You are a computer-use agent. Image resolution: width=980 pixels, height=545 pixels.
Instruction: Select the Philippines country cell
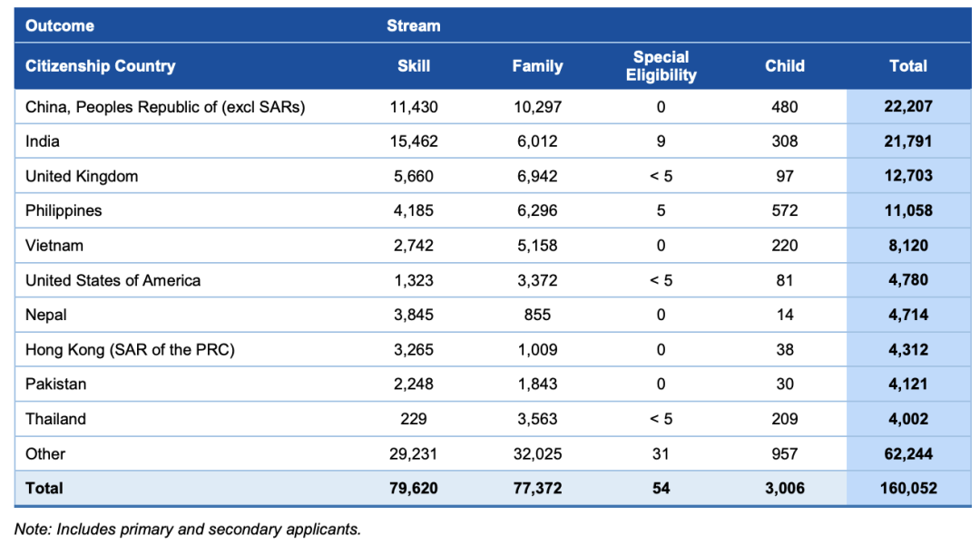[x=64, y=210]
